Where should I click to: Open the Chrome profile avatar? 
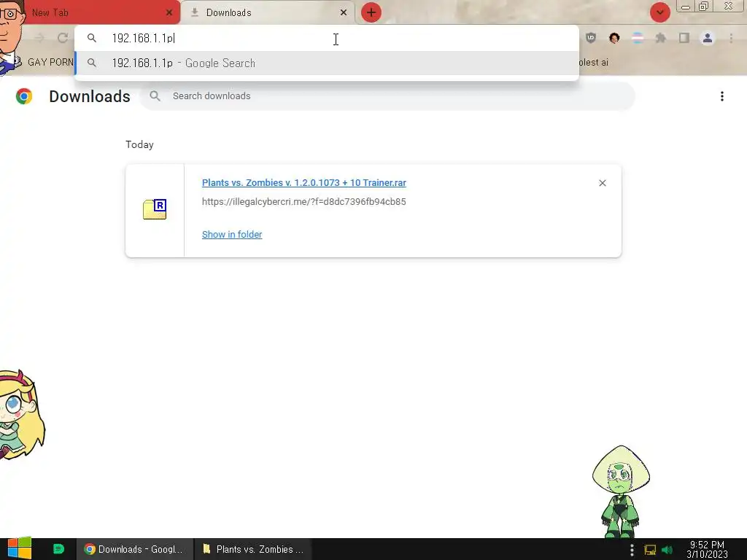click(x=708, y=38)
